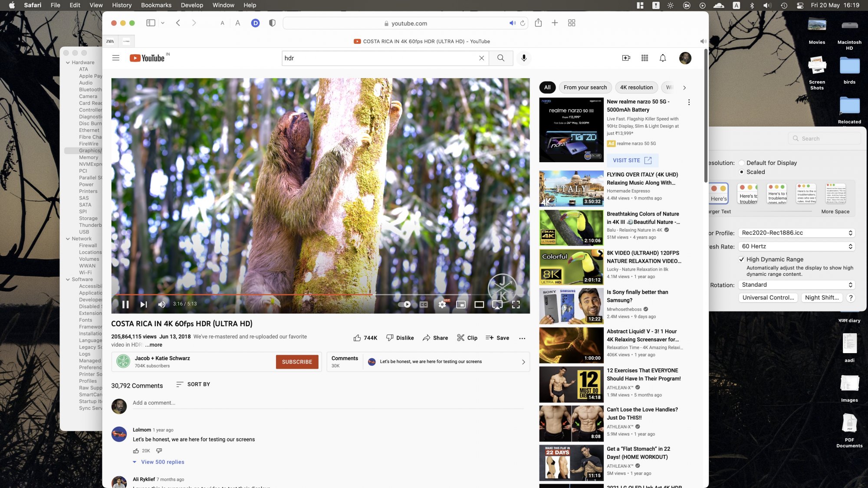Toggle the autoplay switch in the player
Screen dimensions: 868x488
click(x=404, y=305)
